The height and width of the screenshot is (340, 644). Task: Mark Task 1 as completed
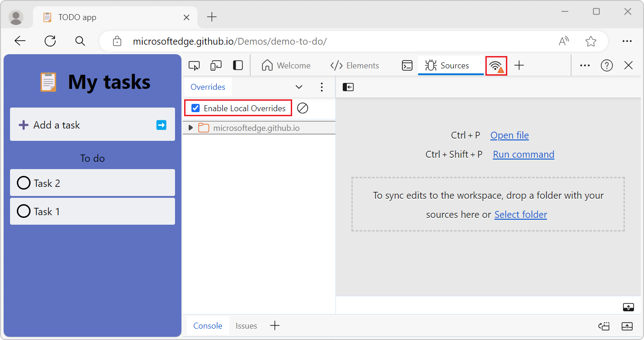tap(24, 211)
